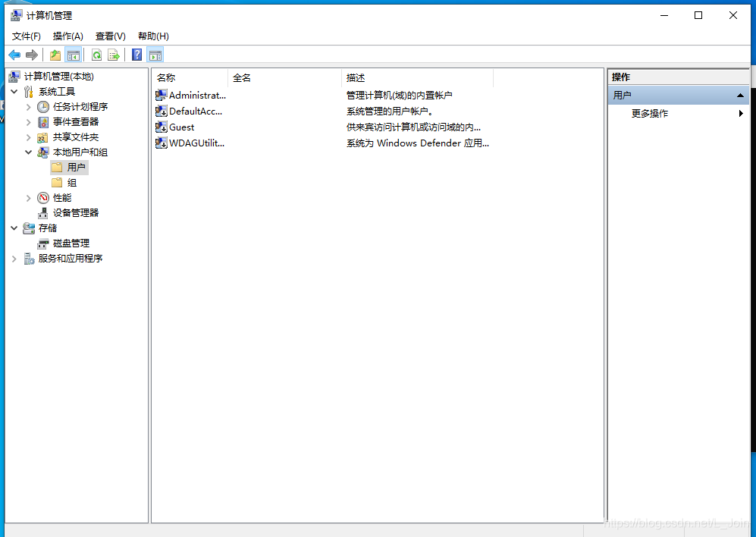Click description 系统管理的用户帐户。

point(390,111)
